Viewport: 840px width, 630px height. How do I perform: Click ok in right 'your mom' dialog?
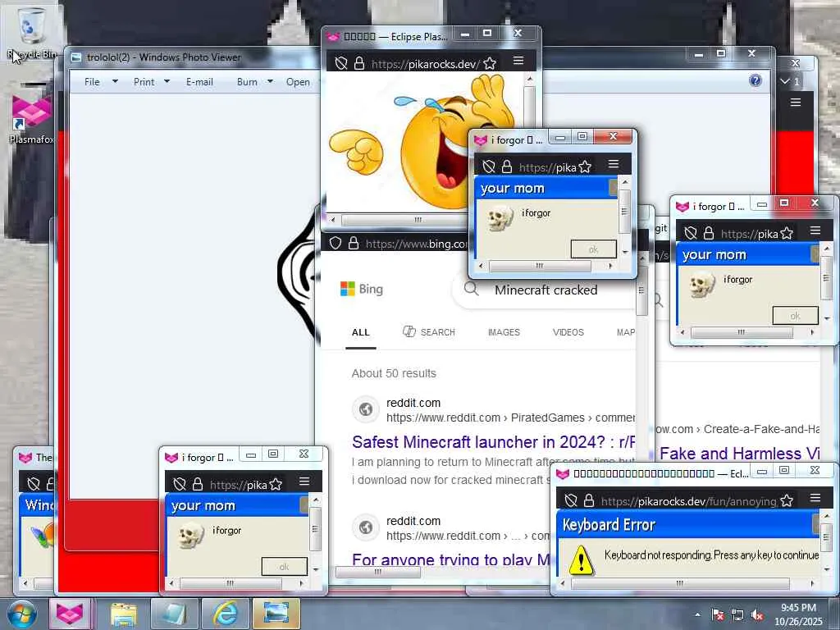pyautogui.click(x=795, y=316)
